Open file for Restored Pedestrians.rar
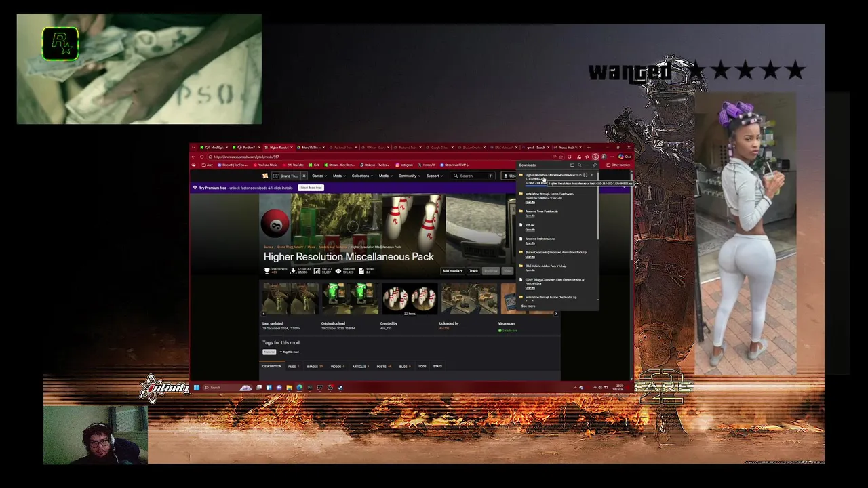 coord(530,243)
